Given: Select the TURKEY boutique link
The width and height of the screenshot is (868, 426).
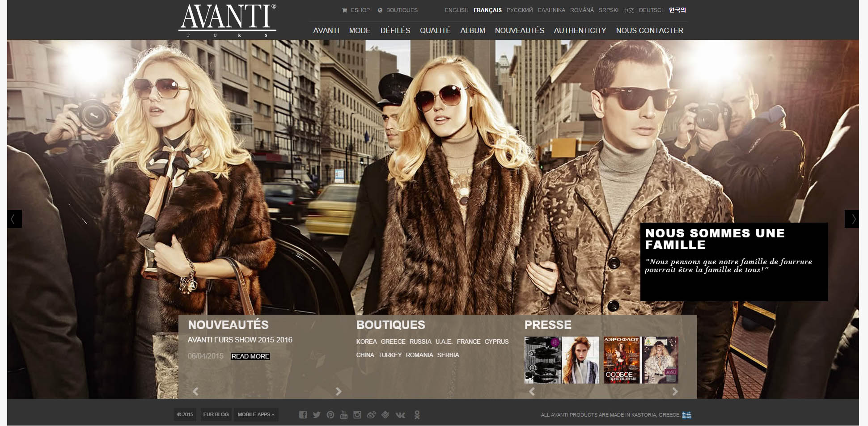Looking at the screenshot, I should (x=390, y=355).
